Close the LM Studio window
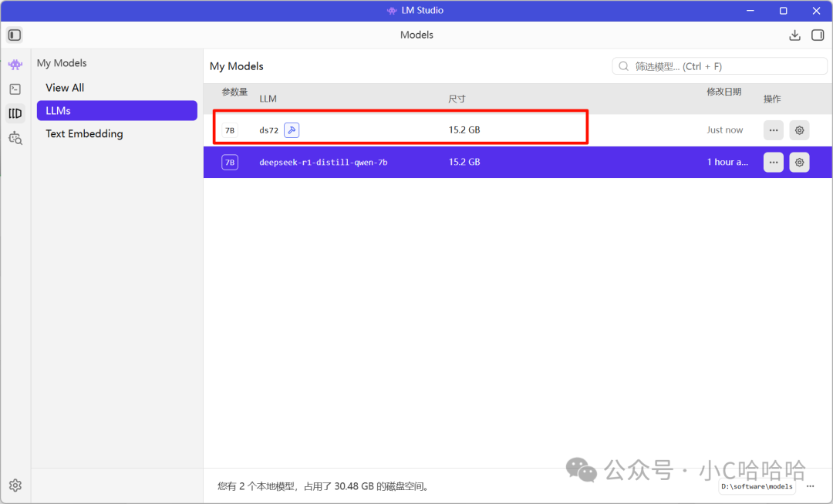Viewport: 833px width, 504px height. click(x=817, y=11)
